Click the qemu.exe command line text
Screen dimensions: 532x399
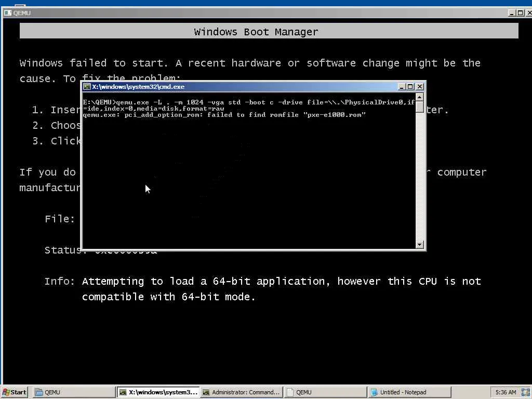249,105
